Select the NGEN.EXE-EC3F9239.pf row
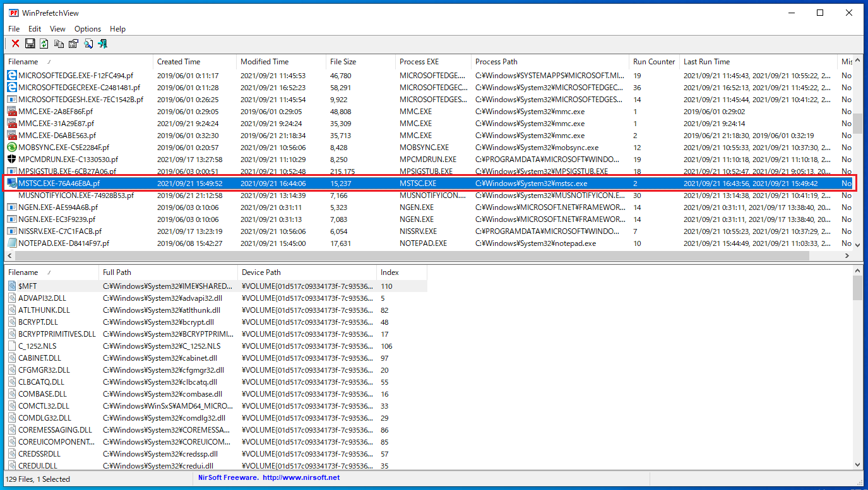 (429, 219)
